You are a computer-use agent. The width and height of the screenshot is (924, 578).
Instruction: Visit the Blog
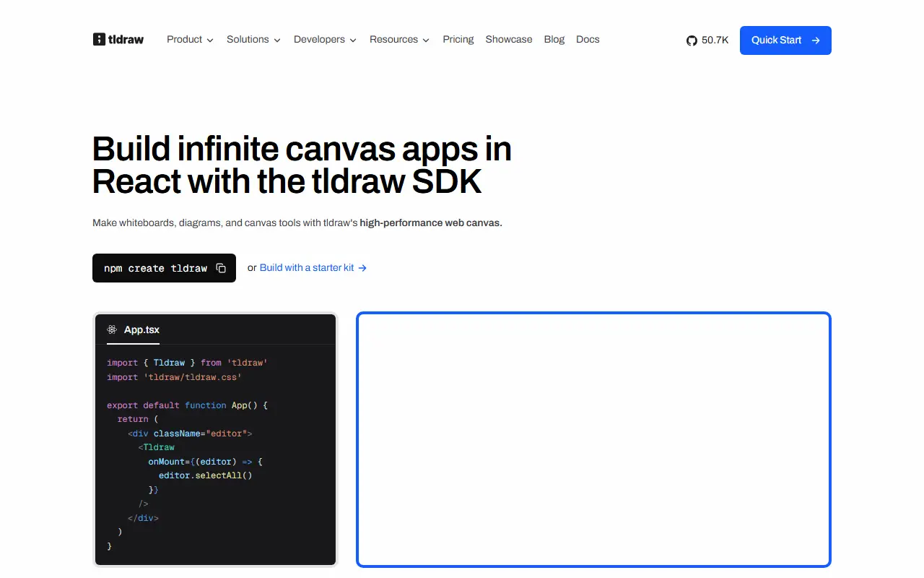(554, 40)
